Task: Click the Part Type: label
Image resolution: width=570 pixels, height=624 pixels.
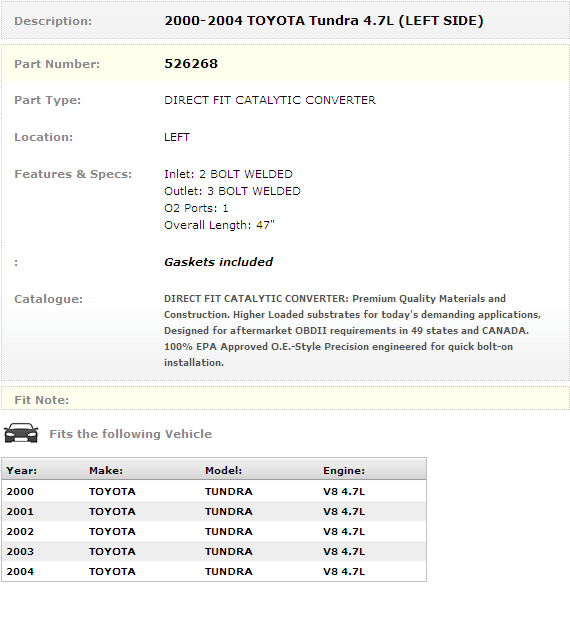Action: [x=47, y=100]
